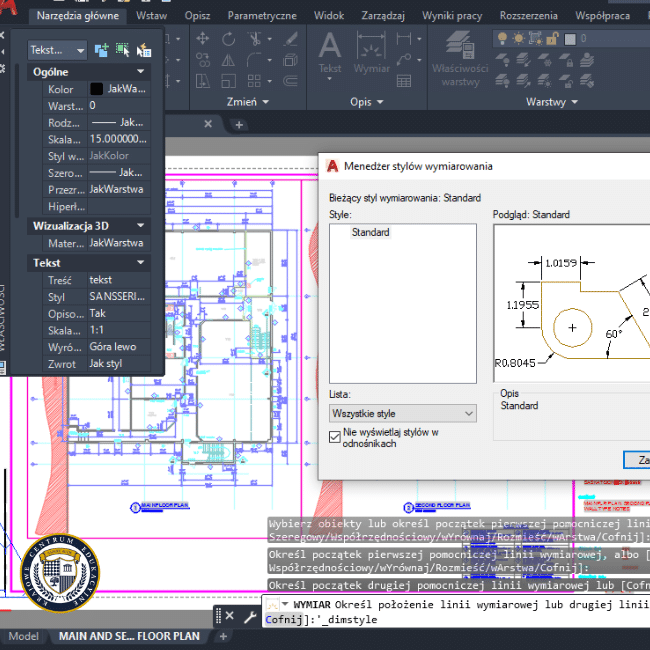Viewport: 650px width, 650px height.
Task: Open the Wstaw ribbon tab
Action: tap(152, 16)
